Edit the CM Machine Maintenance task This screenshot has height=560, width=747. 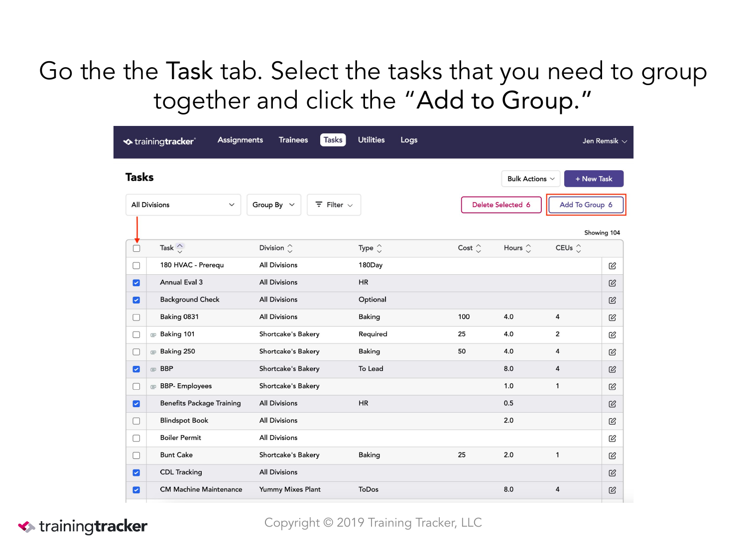612,490
